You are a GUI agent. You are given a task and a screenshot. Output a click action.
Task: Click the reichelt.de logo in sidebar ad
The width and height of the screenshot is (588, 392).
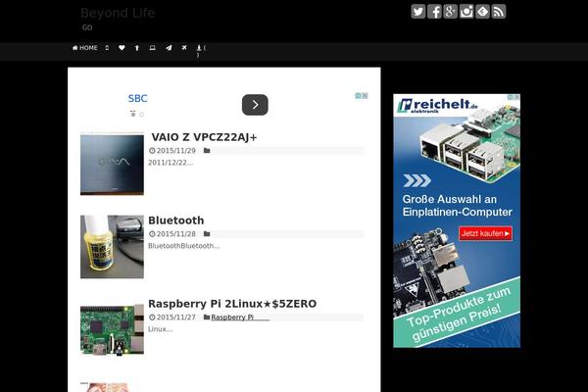(437, 105)
